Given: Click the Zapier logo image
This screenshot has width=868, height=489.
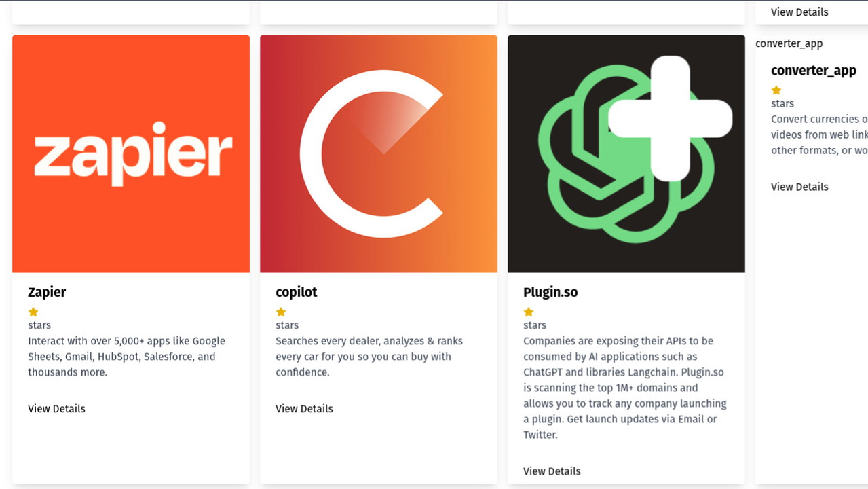Looking at the screenshot, I should point(131,154).
